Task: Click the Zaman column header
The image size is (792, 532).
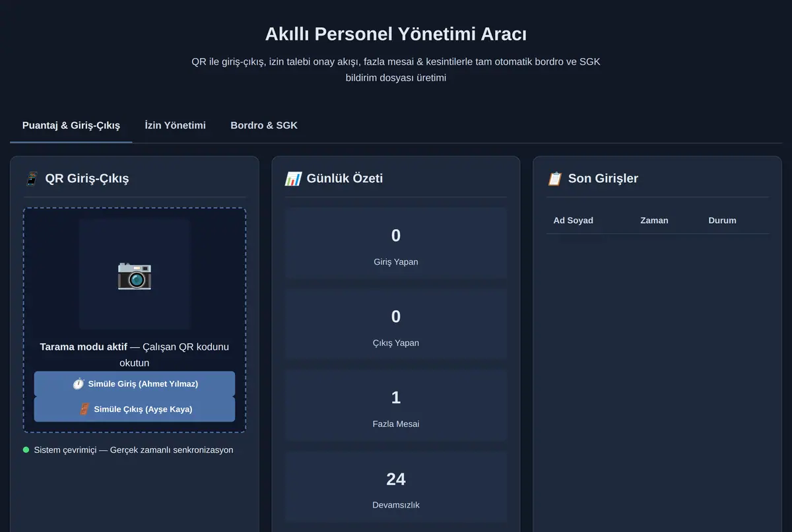Action: click(x=654, y=220)
